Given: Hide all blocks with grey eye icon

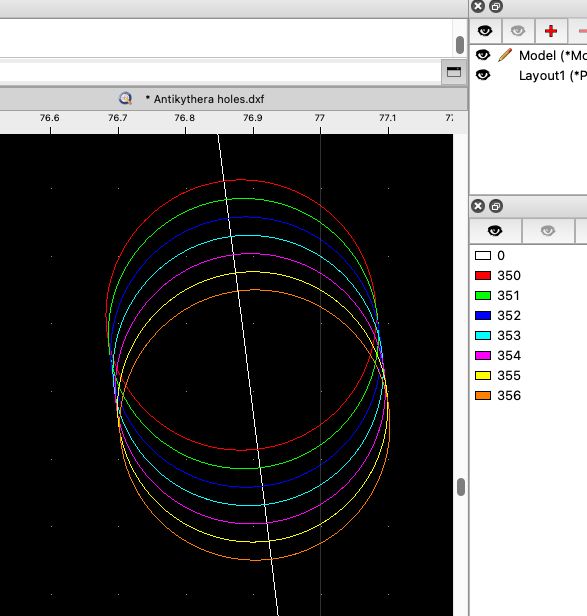Looking at the screenshot, I should click(x=518, y=31).
